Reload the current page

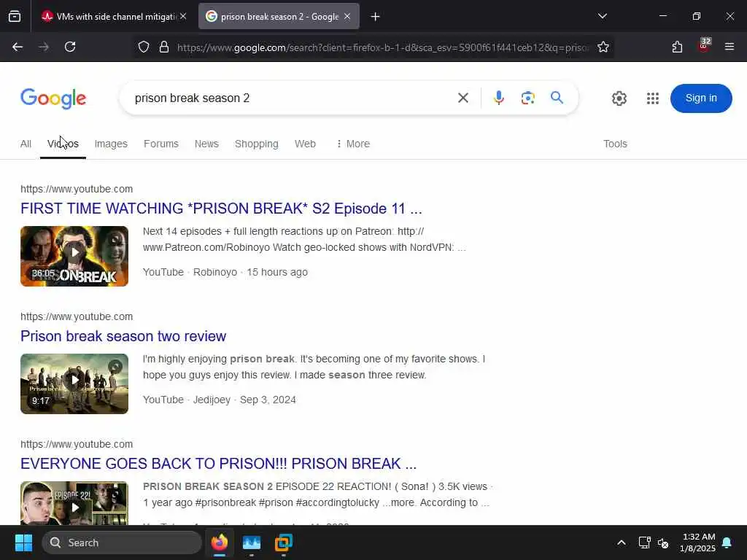(x=70, y=47)
